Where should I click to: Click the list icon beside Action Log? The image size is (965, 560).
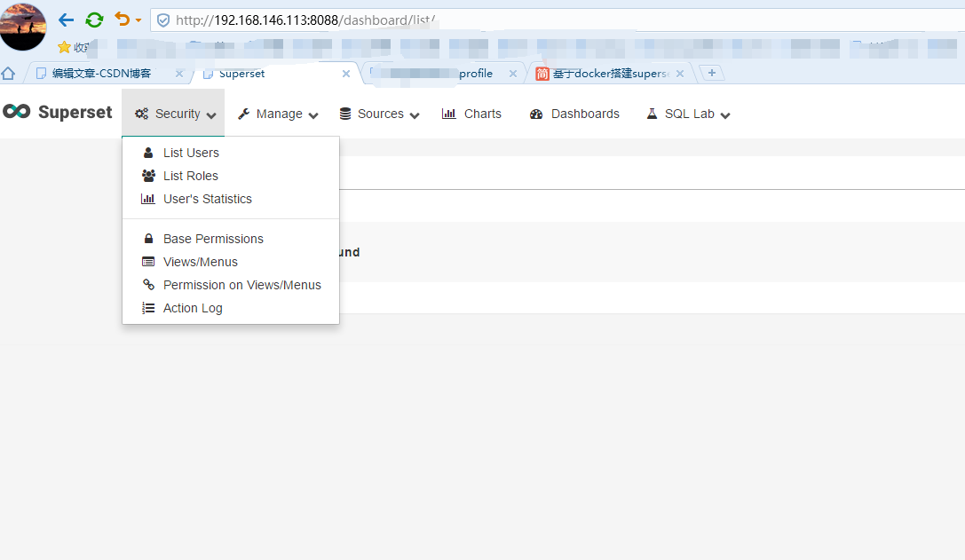(x=147, y=307)
